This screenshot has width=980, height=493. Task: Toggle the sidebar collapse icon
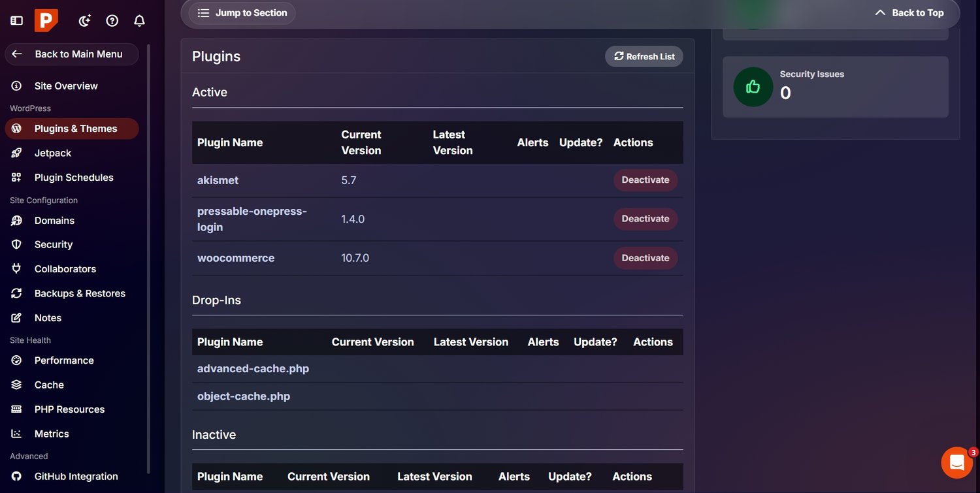point(16,21)
